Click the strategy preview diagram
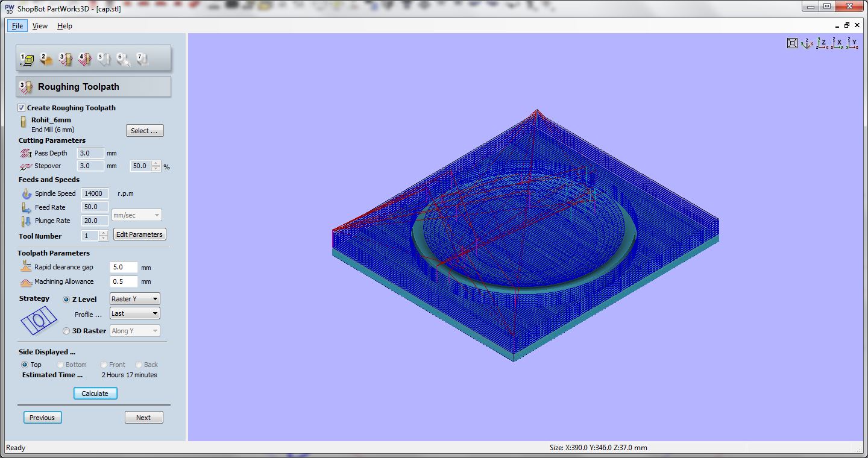868x458 pixels. click(x=39, y=321)
